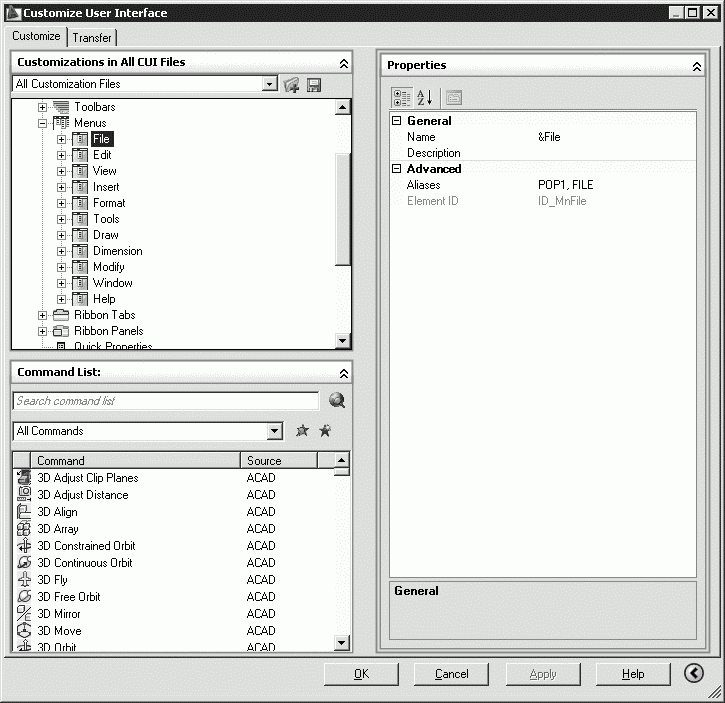Open the All Commands filter dropdown
Screen dimensions: 725x703
tap(275, 431)
